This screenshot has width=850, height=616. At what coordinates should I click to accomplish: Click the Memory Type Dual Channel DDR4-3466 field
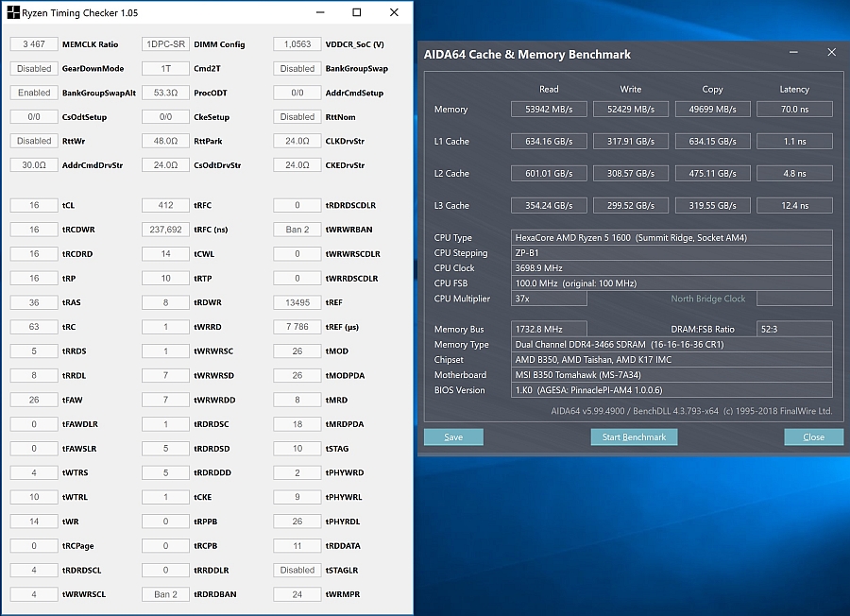[x=671, y=344]
